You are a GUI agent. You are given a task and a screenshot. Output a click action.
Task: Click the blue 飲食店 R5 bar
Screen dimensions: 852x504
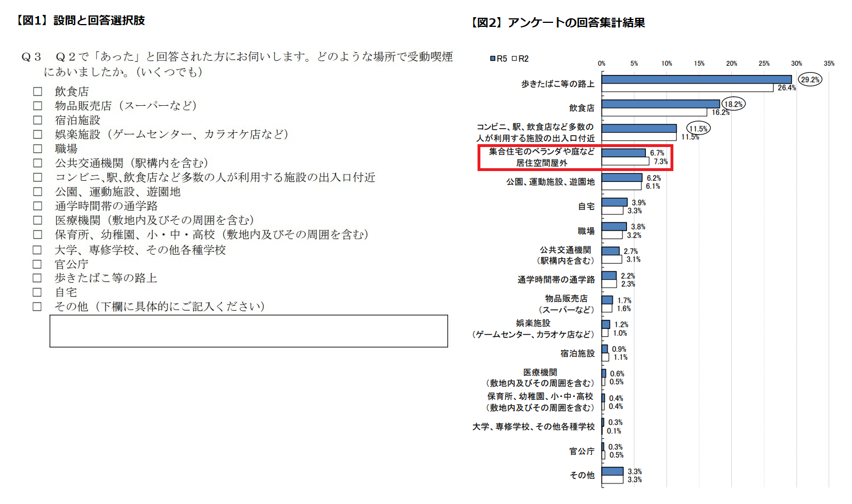tap(661, 104)
